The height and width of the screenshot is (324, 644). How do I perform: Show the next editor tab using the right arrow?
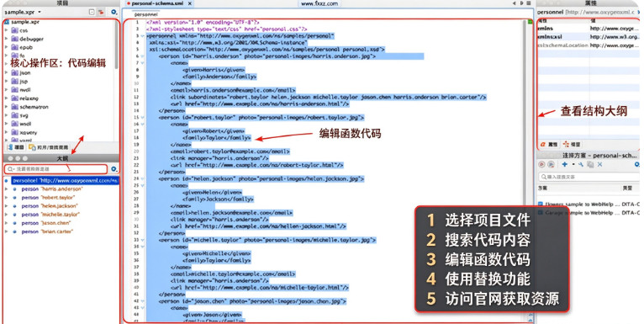click(521, 3)
